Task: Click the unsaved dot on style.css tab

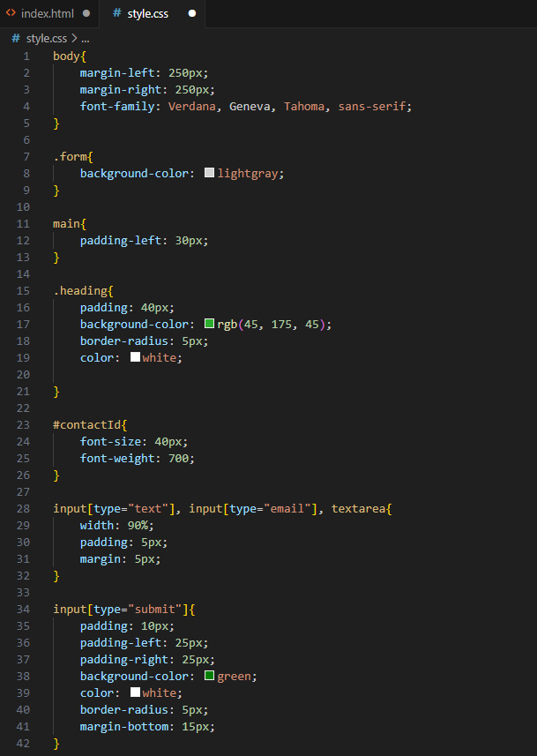Action: click(192, 13)
